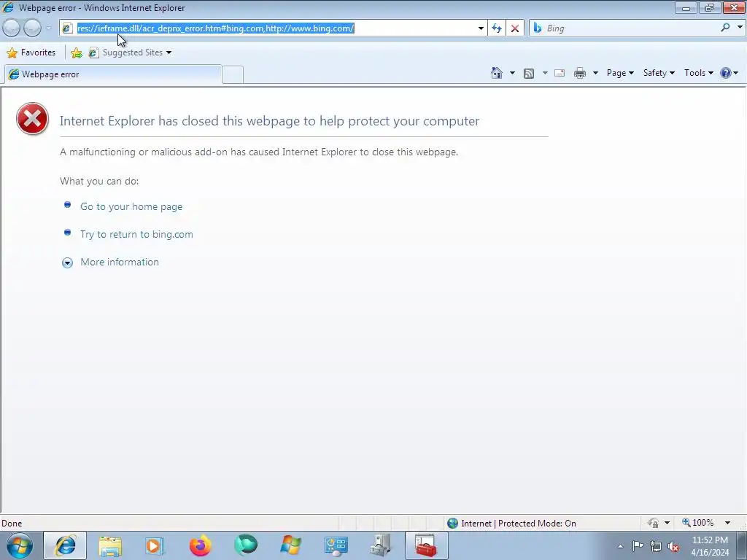747x560 pixels.
Task: Open the Favorites button
Action: [x=31, y=52]
